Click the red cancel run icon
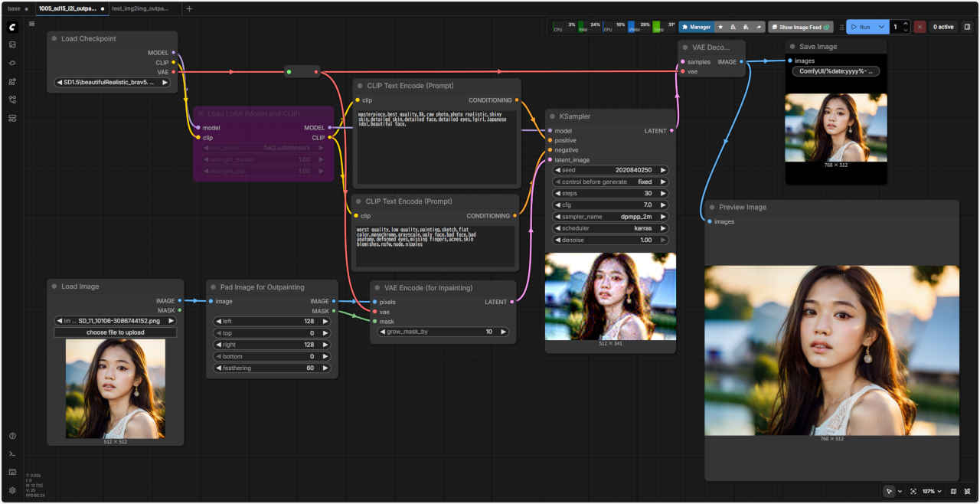 [x=920, y=27]
